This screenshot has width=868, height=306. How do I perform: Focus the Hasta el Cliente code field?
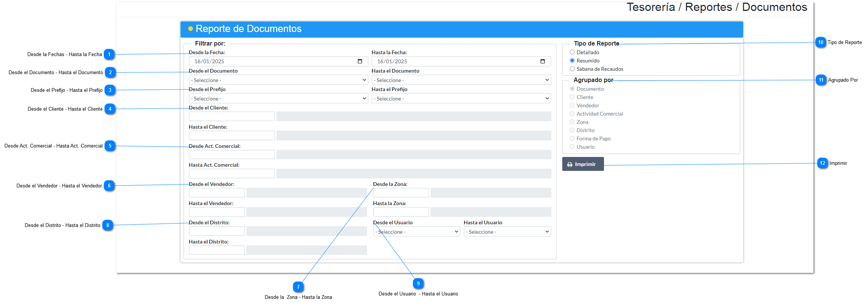coord(232,135)
